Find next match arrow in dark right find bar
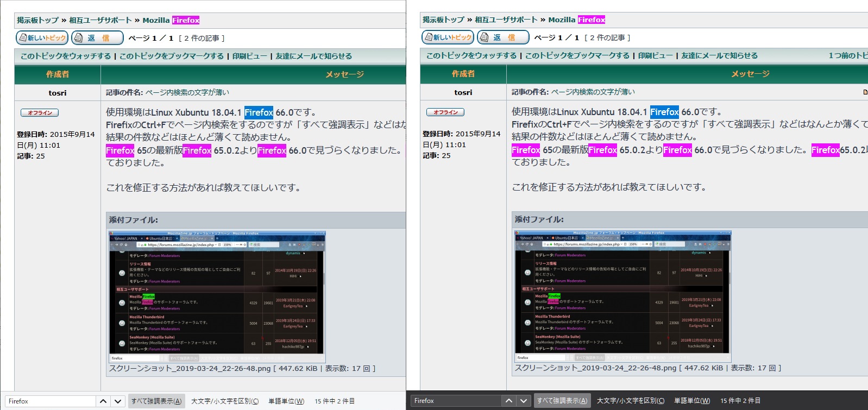The width and height of the screenshot is (868, 410). pyautogui.click(x=523, y=401)
